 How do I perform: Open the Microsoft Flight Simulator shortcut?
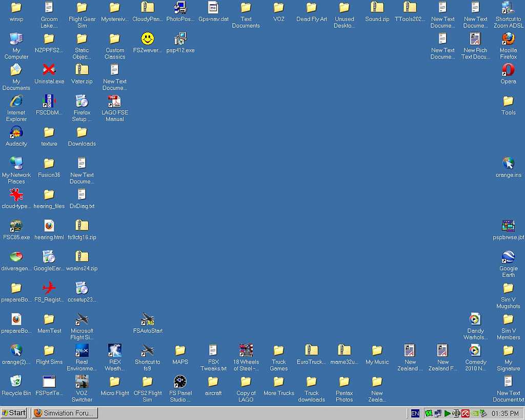(x=82, y=319)
